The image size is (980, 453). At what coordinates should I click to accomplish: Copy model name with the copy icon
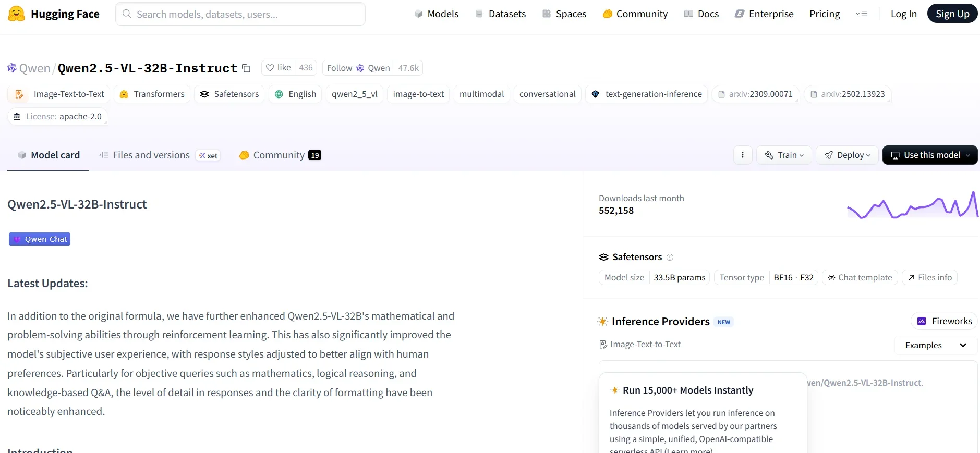coord(246,68)
